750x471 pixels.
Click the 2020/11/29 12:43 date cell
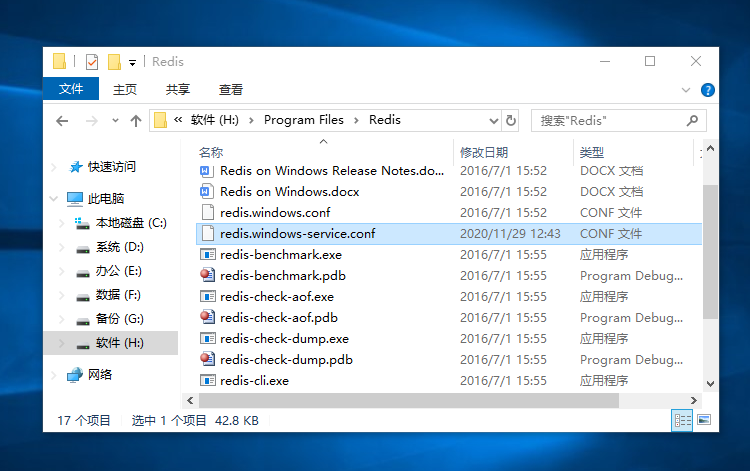(510, 234)
